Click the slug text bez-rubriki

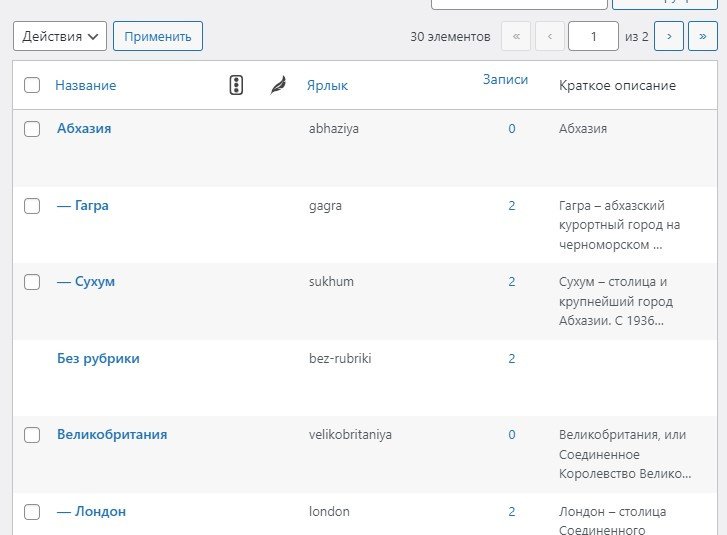click(340, 358)
